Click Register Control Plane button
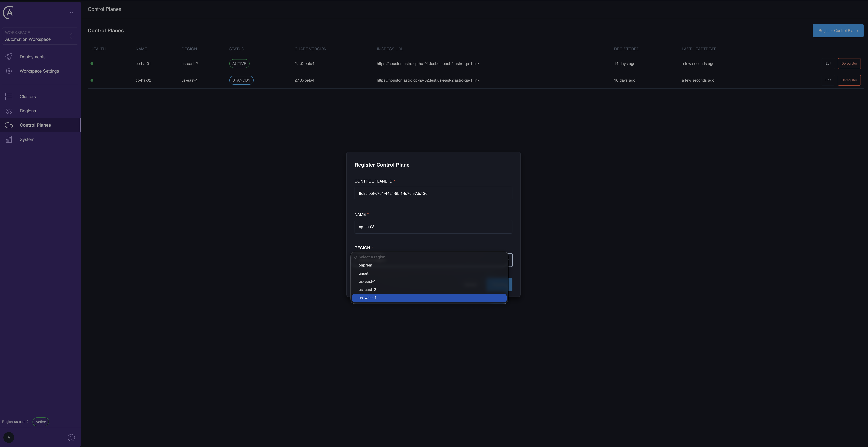The image size is (868, 447). 838,31
